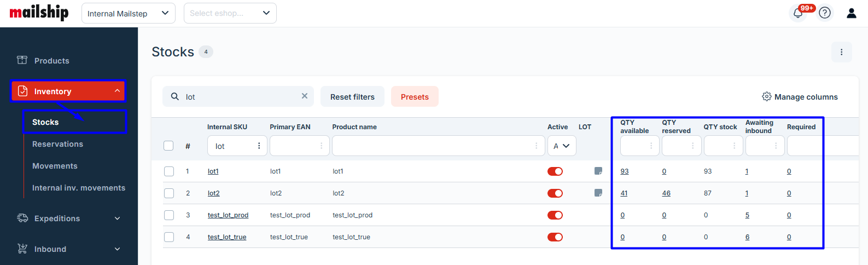Open Reservations in the Inventory submenu
Screen dimensions: 868x265
(57, 144)
